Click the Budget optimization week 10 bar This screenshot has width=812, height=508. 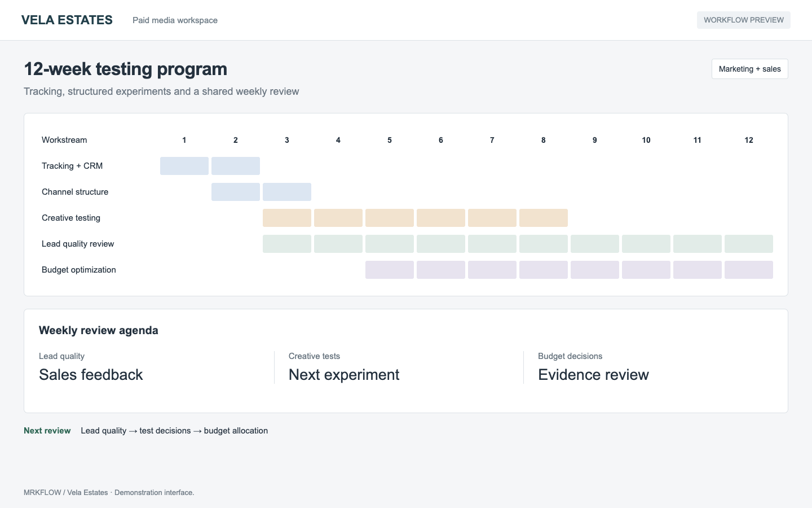[646, 270]
